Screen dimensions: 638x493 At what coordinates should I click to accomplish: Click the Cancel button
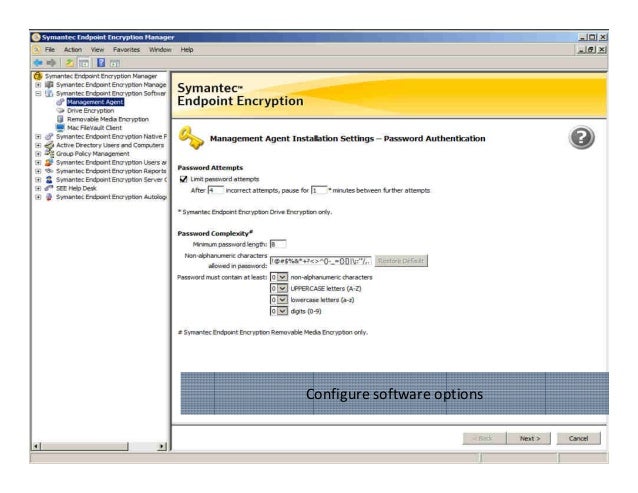[578, 438]
